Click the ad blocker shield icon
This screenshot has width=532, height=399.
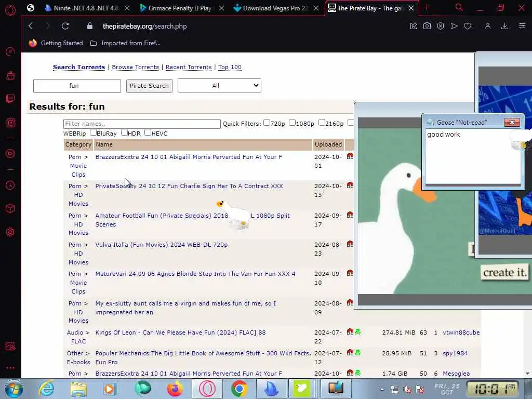441,26
